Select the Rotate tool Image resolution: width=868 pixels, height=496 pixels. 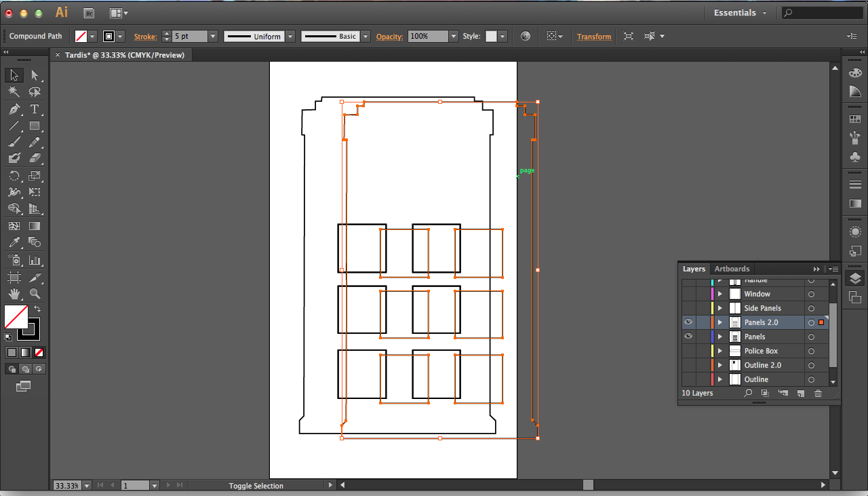14,176
